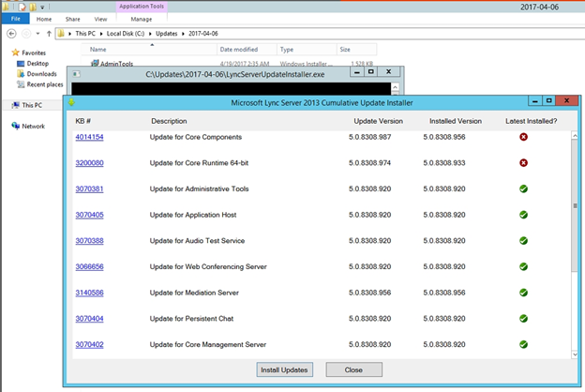Switch to the Manage ribbon tab
Image resolution: width=585 pixels, height=392 pixels.
pos(142,19)
